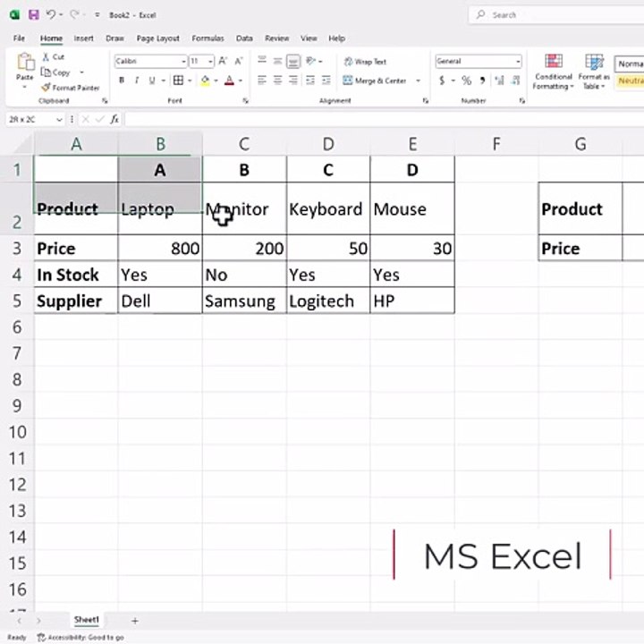
Task: Toggle Italic formatting
Action: [136, 80]
